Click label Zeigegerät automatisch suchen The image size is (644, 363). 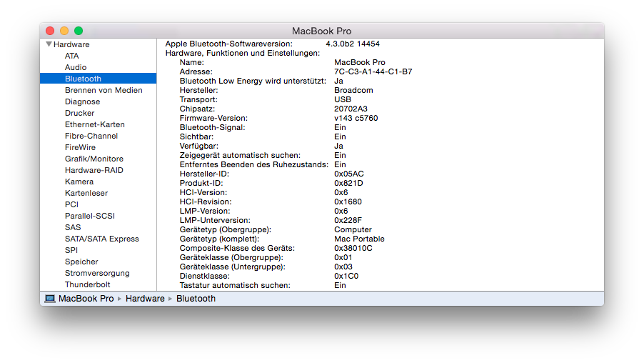coord(240,155)
